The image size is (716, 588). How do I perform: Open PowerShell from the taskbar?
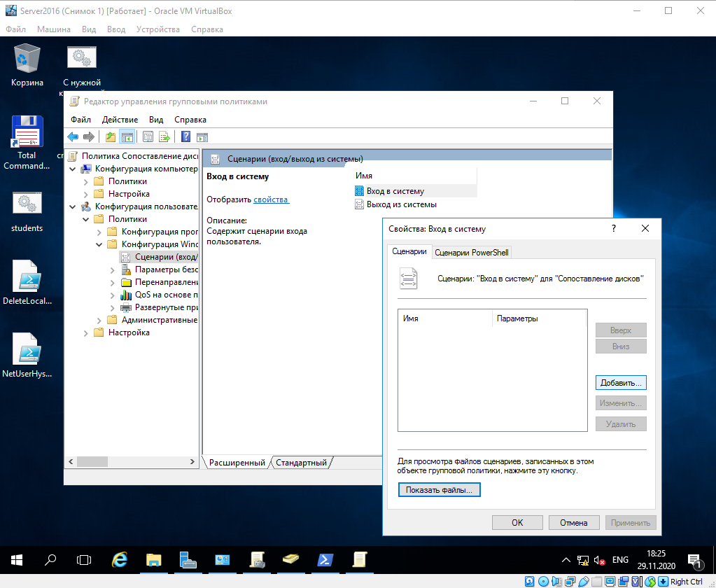coord(325,559)
